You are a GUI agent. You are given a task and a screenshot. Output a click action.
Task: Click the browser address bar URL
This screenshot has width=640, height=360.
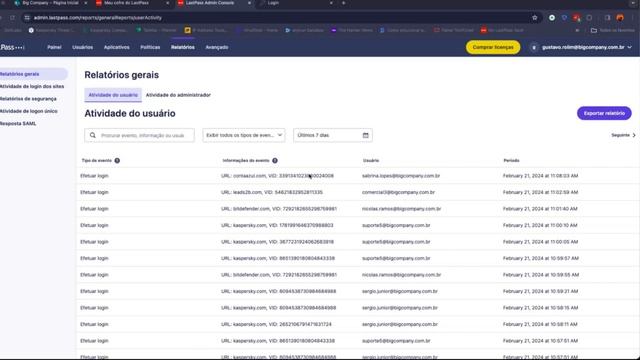[x=98, y=18]
